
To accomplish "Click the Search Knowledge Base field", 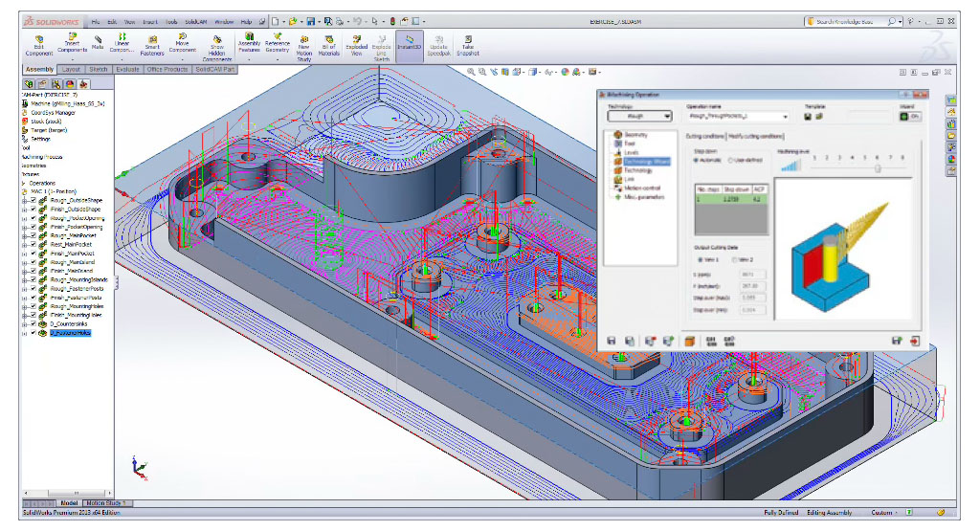I will tap(844, 20).
